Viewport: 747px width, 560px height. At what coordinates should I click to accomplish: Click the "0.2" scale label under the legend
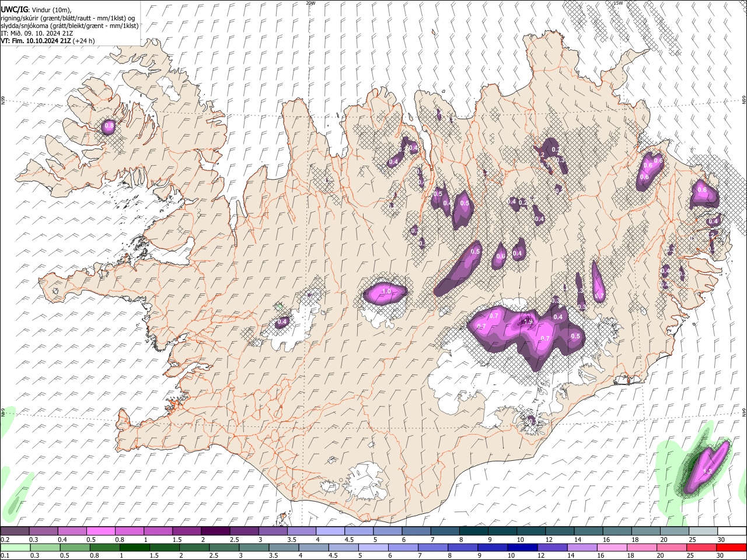(5, 539)
